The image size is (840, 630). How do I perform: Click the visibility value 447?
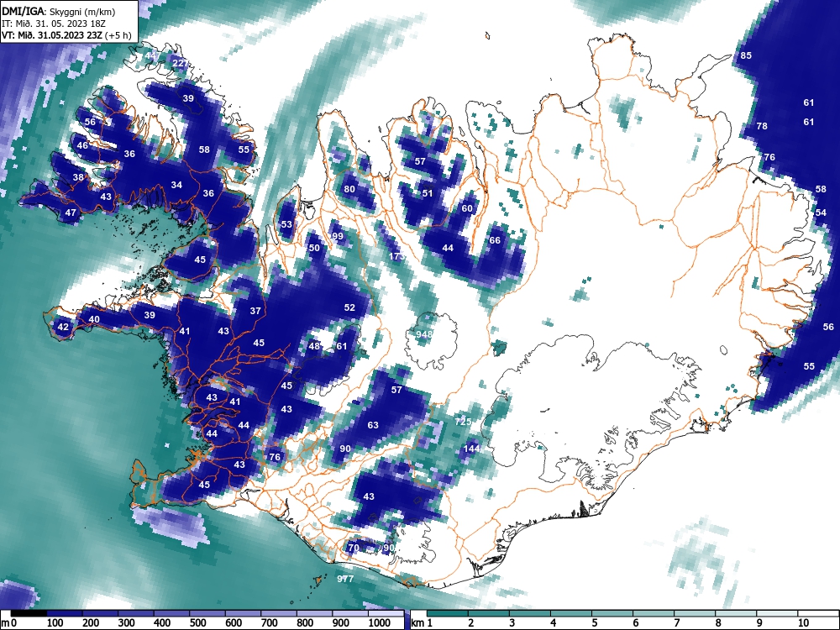[152, 55]
